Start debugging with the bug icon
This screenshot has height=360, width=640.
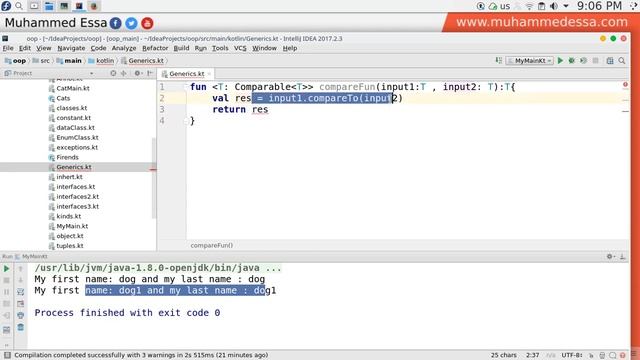click(572, 60)
